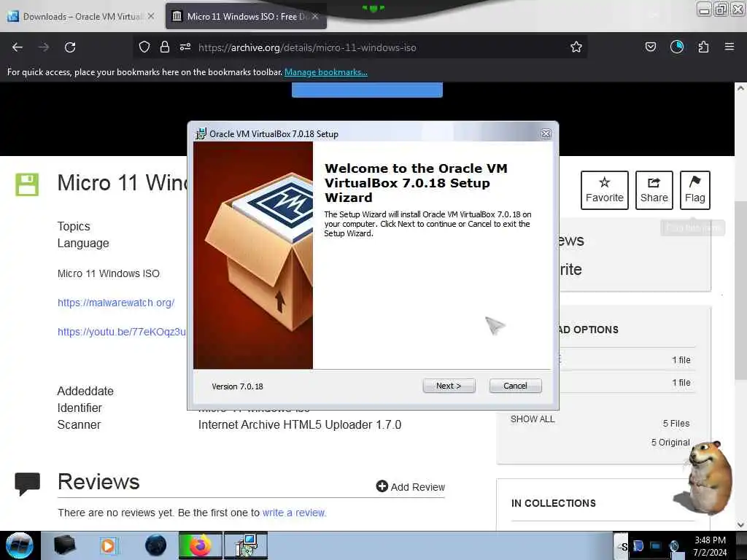Open the Extensions puzzle icon

(x=703, y=47)
